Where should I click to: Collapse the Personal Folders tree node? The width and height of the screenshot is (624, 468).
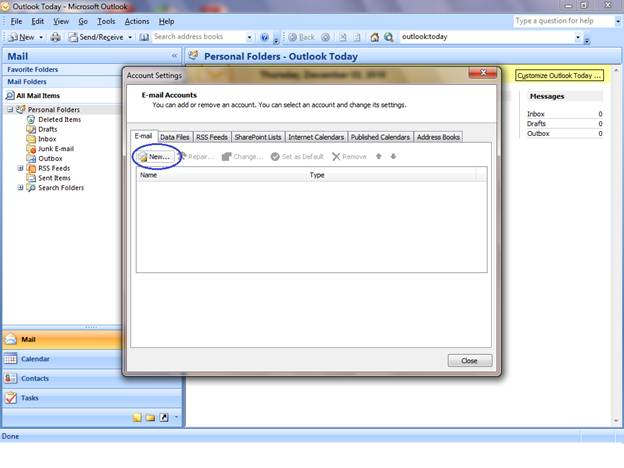(10, 109)
